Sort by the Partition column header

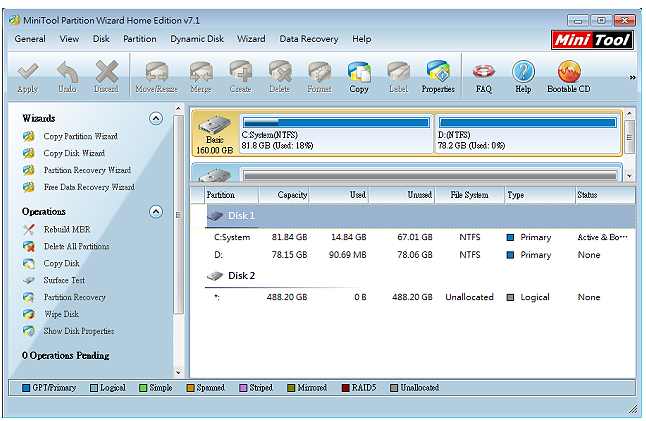[x=232, y=195]
